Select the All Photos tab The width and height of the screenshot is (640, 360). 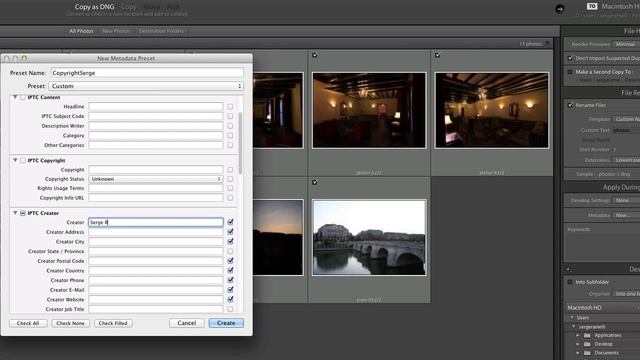click(81, 31)
